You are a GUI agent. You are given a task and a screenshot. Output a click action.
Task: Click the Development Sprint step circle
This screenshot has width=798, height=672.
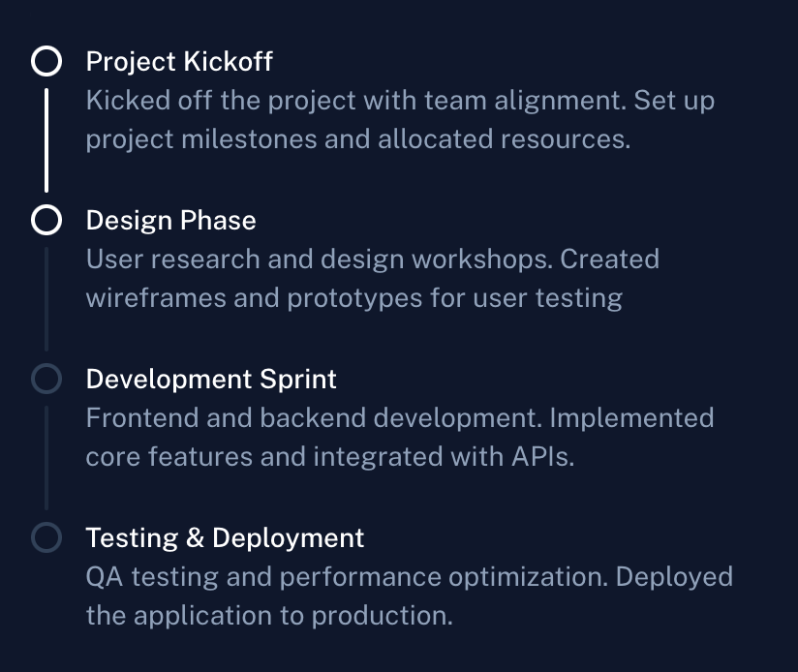click(x=46, y=379)
